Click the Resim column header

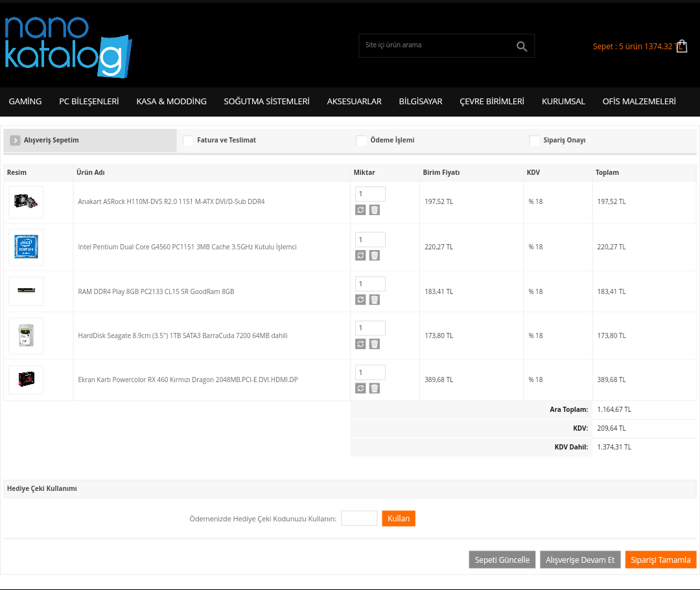tap(17, 172)
